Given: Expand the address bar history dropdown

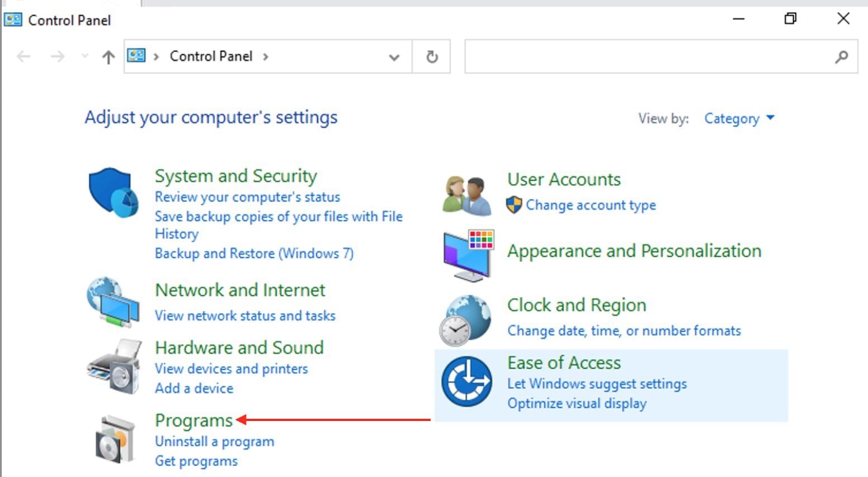Looking at the screenshot, I should coord(394,57).
